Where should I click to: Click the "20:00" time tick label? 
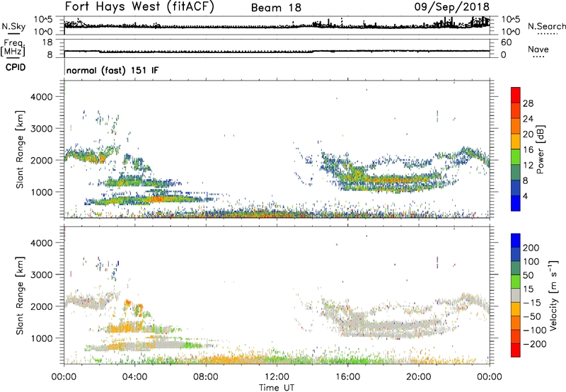tap(419, 377)
